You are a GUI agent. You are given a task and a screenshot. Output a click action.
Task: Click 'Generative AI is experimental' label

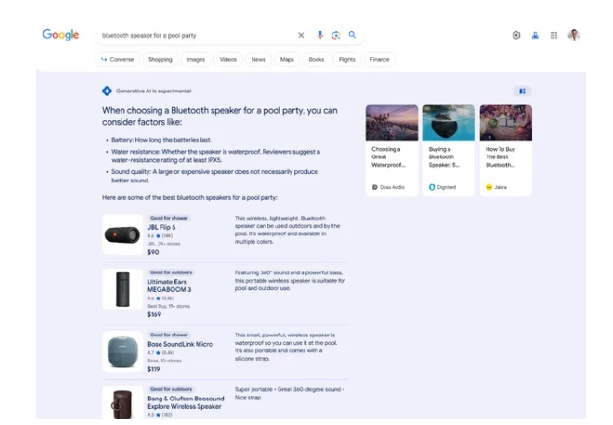[154, 91]
